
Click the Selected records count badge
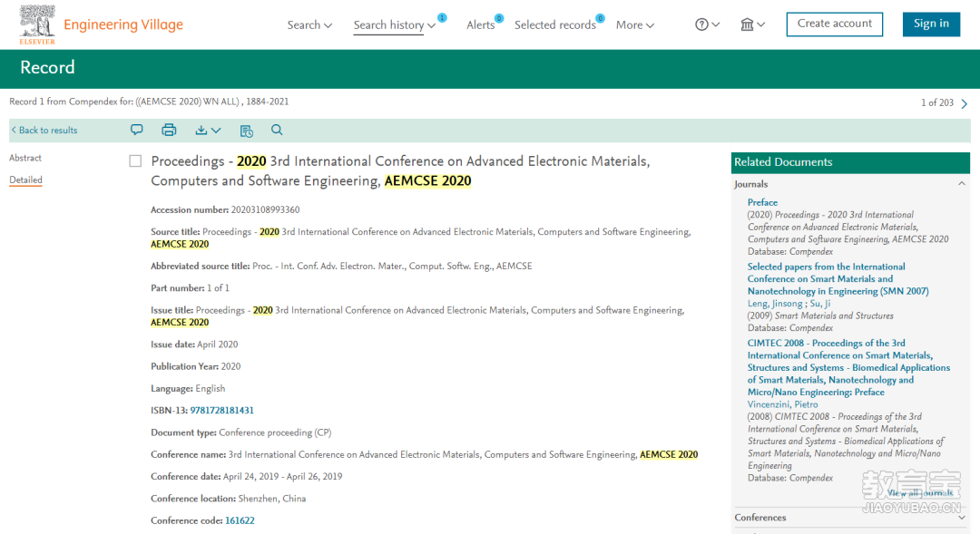tap(600, 18)
